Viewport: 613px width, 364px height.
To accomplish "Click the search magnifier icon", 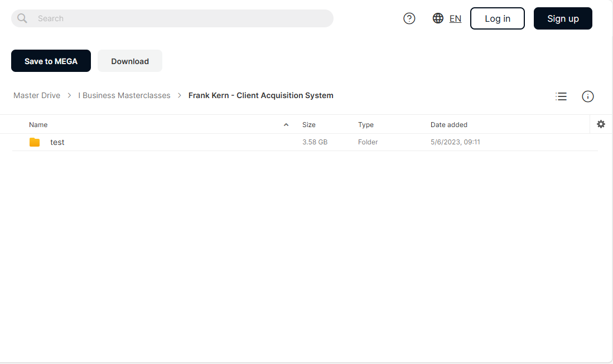I will click(22, 18).
